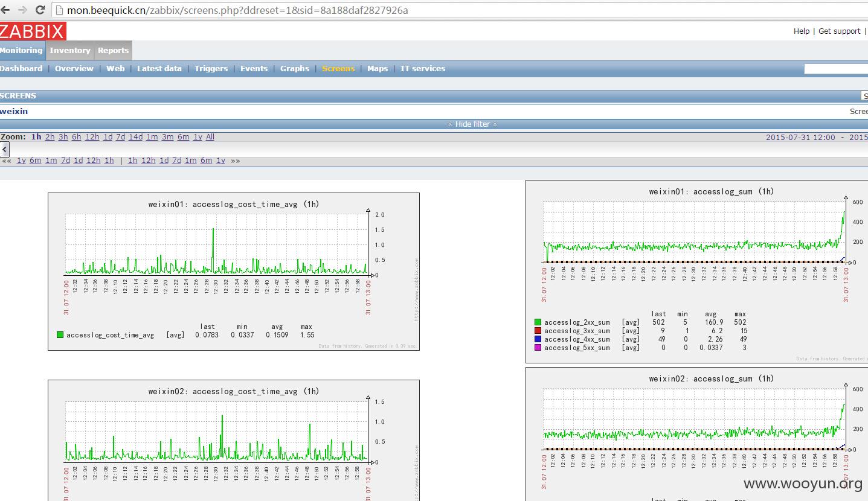Click the weixin01 accesslog_sum graph
Viewport: 868px width, 501px height.
pyautogui.click(x=697, y=272)
